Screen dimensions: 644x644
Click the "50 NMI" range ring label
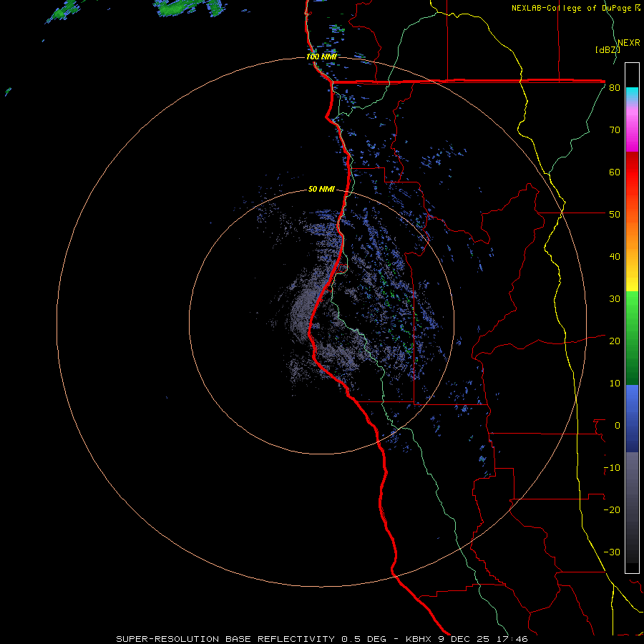pyautogui.click(x=321, y=190)
